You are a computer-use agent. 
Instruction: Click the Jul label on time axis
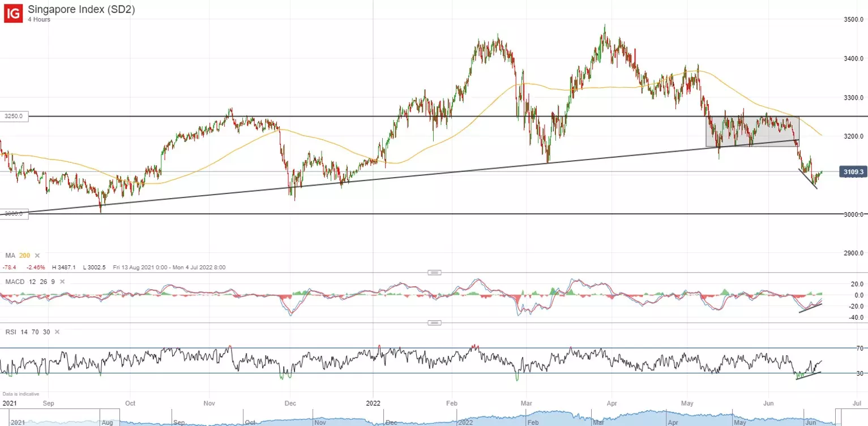(x=856, y=404)
